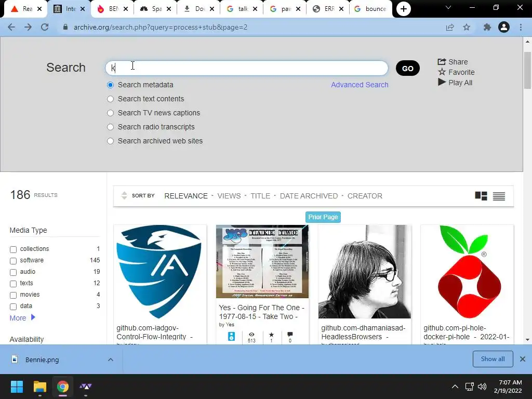The width and height of the screenshot is (532, 399).
Task: Show hidden system tray icons
Action: [455, 387]
